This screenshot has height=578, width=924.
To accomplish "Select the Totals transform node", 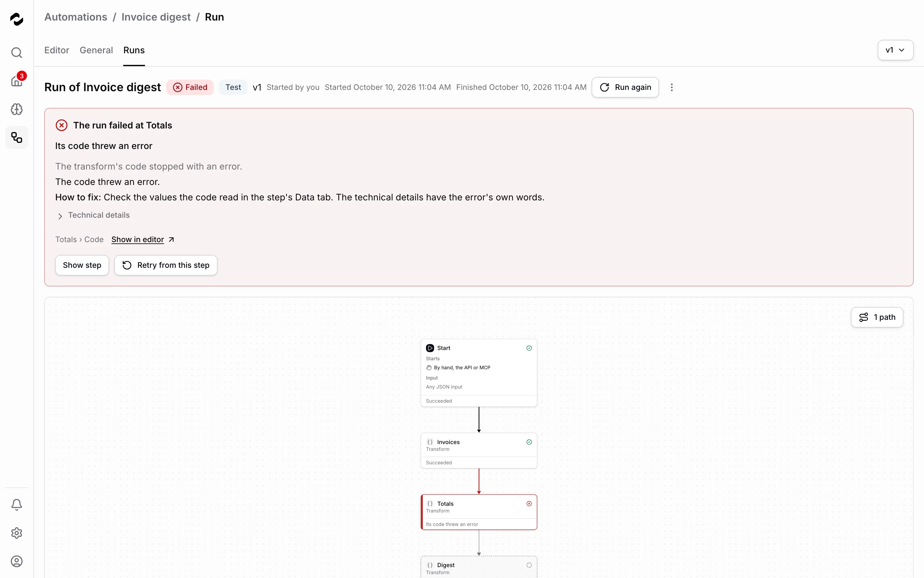I will point(479,512).
